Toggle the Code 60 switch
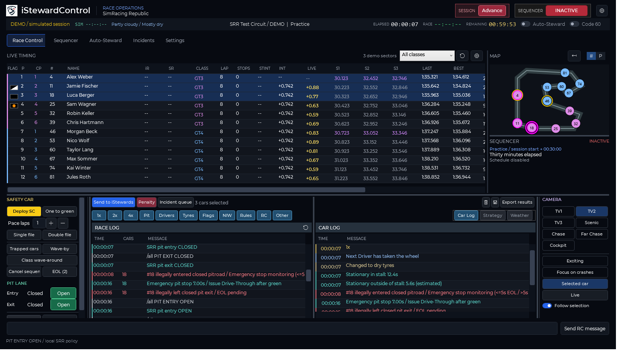622x364 pixels. click(x=574, y=24)
